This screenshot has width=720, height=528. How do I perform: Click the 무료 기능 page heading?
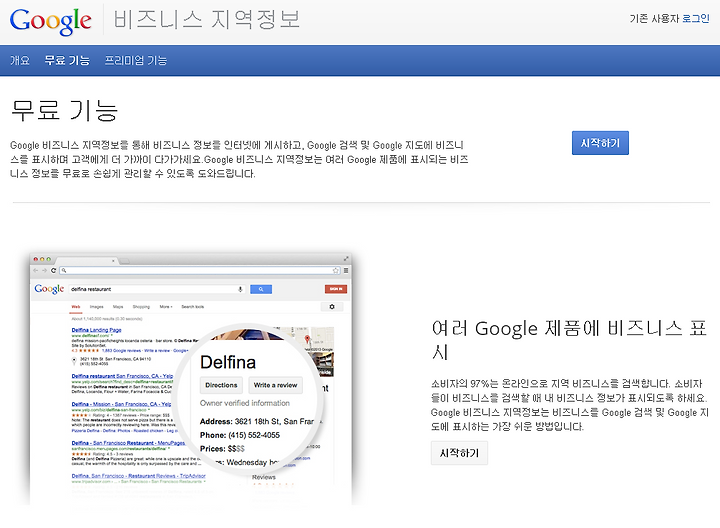click(64, 111)
